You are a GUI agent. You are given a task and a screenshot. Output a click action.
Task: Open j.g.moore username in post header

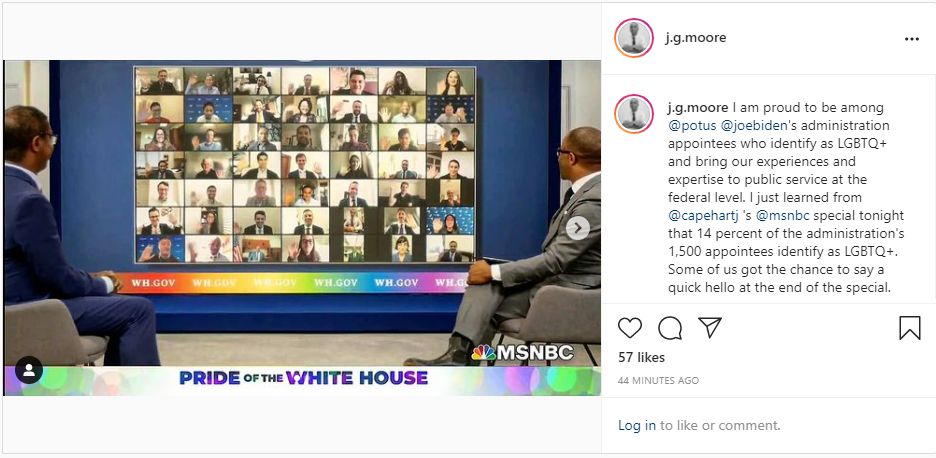[696, 38]
